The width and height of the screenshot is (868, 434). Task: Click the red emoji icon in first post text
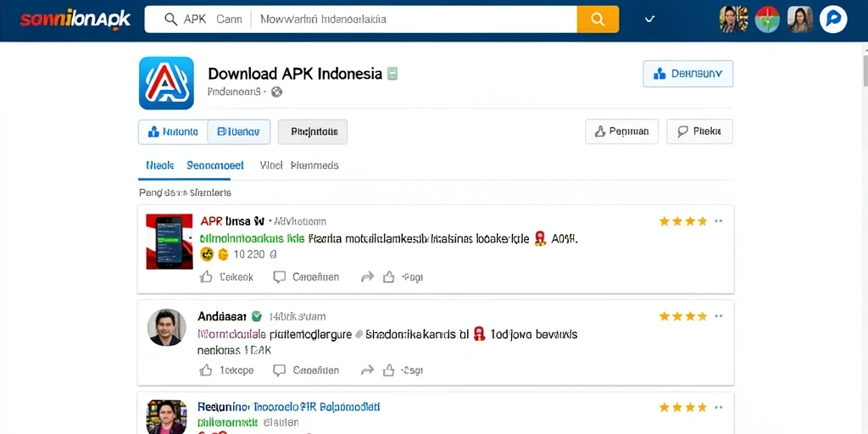(540, 239)
